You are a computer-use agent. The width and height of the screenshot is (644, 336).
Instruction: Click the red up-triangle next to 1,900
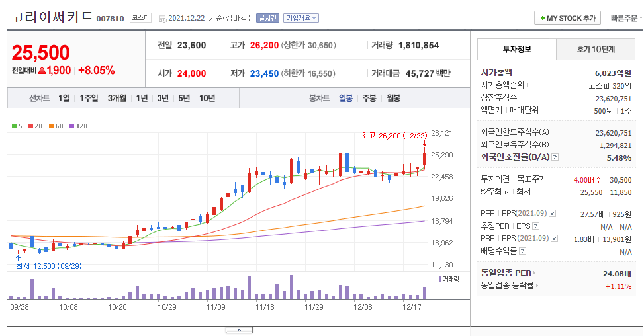click(x=42, y=71)
